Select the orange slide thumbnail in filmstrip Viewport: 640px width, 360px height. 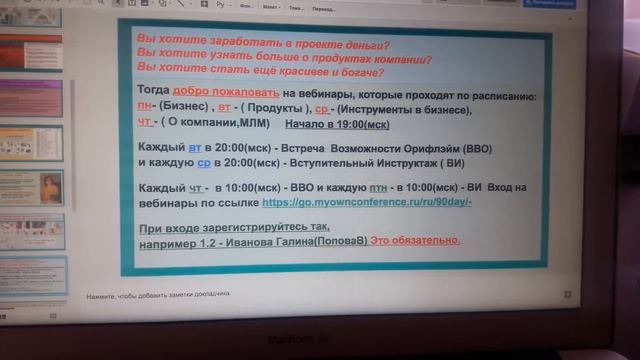point(31,53)
